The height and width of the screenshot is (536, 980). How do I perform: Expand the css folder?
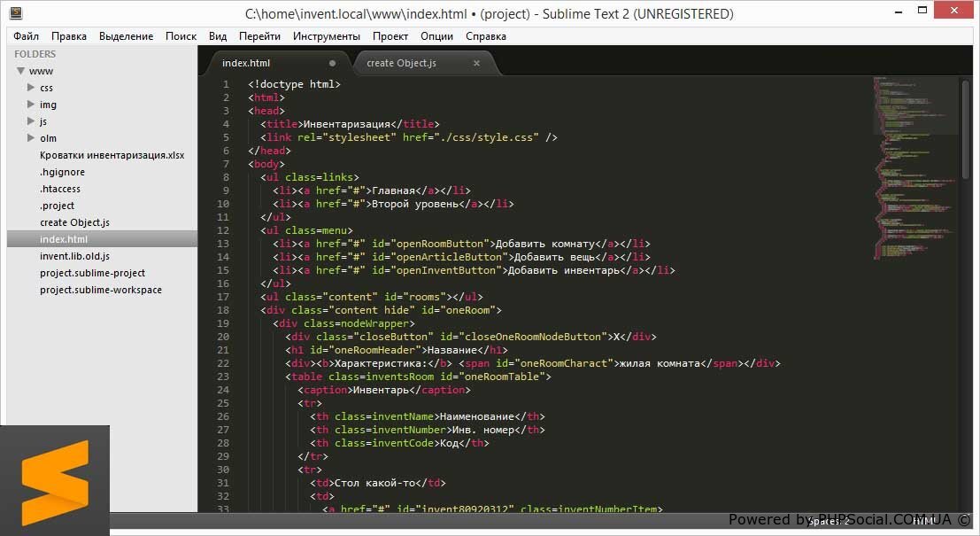(31, 88)
